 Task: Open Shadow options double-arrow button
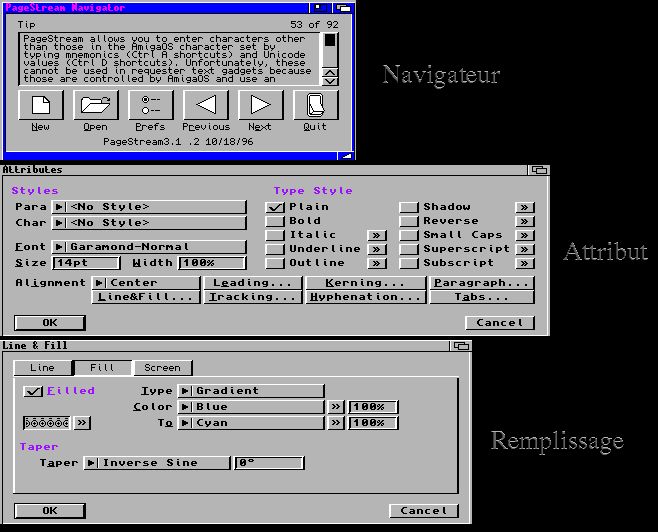525,207
